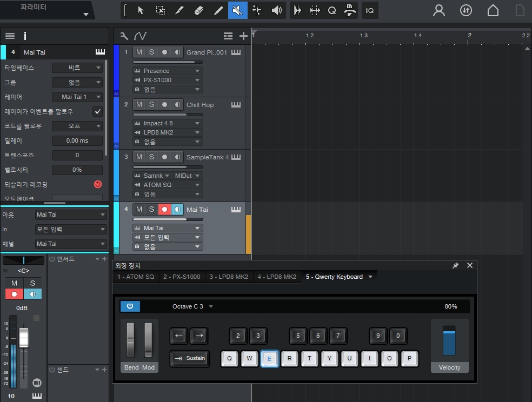Viewport: 532px width, 402px height.
Task: Click bar 2 on the timeline ruler
Action: tap(469, 36)
